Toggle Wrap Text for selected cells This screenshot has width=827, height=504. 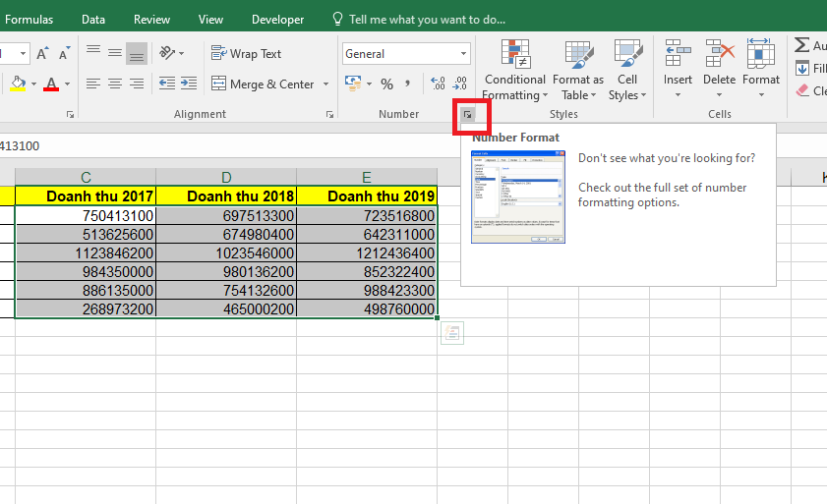pos(246,54)
